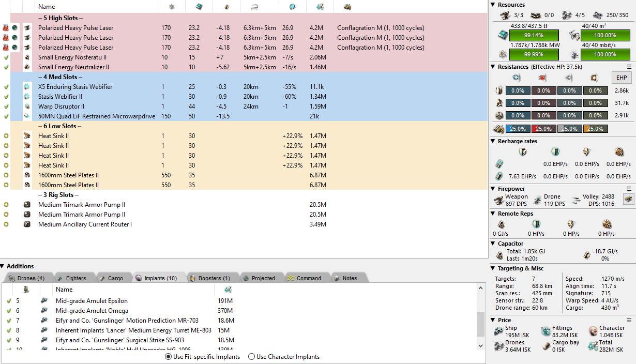The width and height of the screenshot is (636, 364).
Task: Open the Price panel options menu icon
Action: click(x=629, y=320)
